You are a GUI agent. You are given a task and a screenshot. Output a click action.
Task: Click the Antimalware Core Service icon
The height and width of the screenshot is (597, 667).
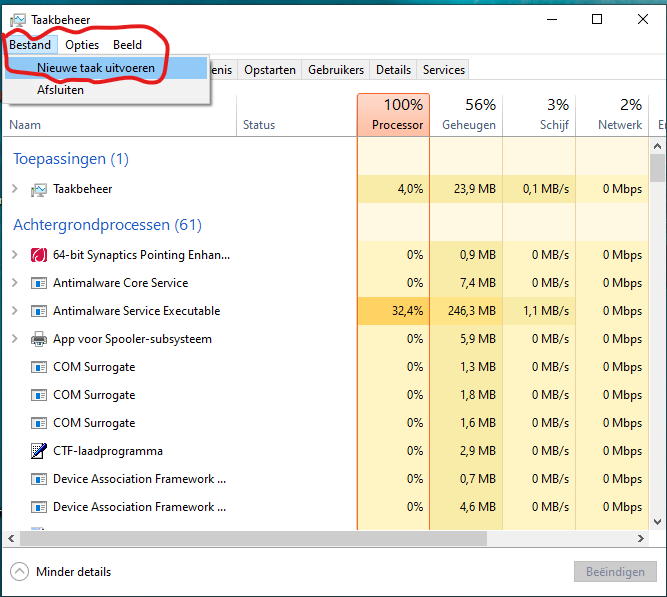[x=39, y=283]
